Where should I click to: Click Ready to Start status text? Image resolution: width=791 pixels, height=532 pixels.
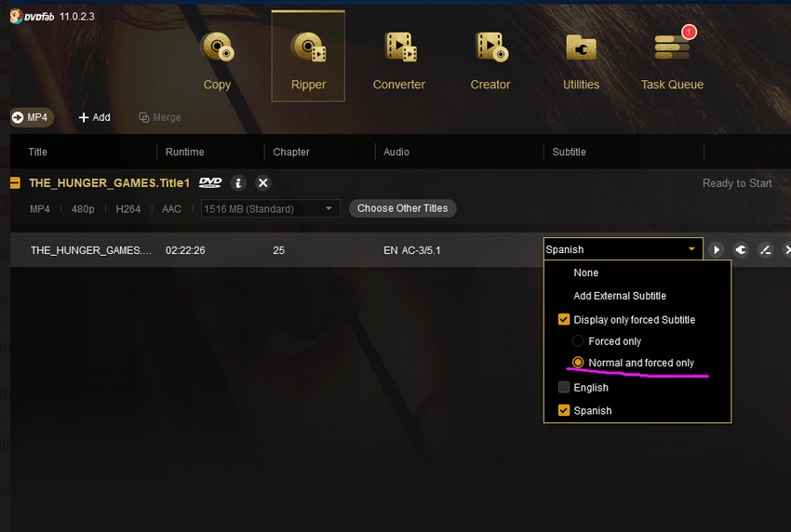pyautogui.click(x=737, y=183)
